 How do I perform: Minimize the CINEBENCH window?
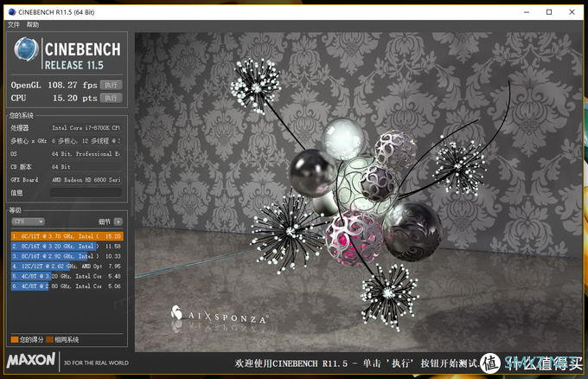pos(527,12)
